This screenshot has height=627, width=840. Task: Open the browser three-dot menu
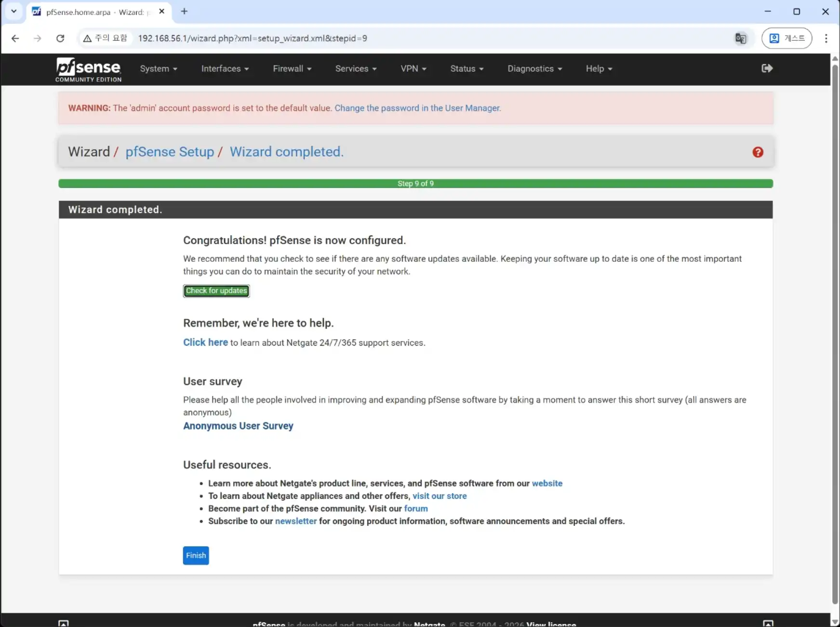(826, 39)
